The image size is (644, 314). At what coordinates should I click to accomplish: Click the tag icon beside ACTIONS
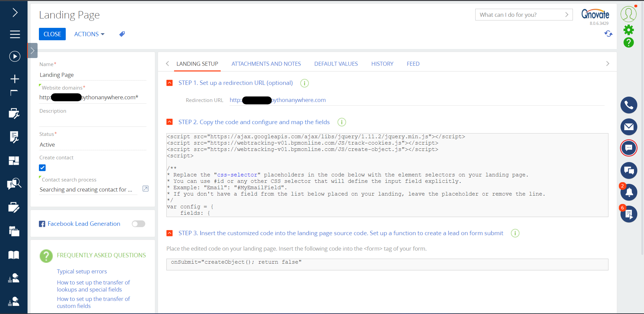point(122,34)
